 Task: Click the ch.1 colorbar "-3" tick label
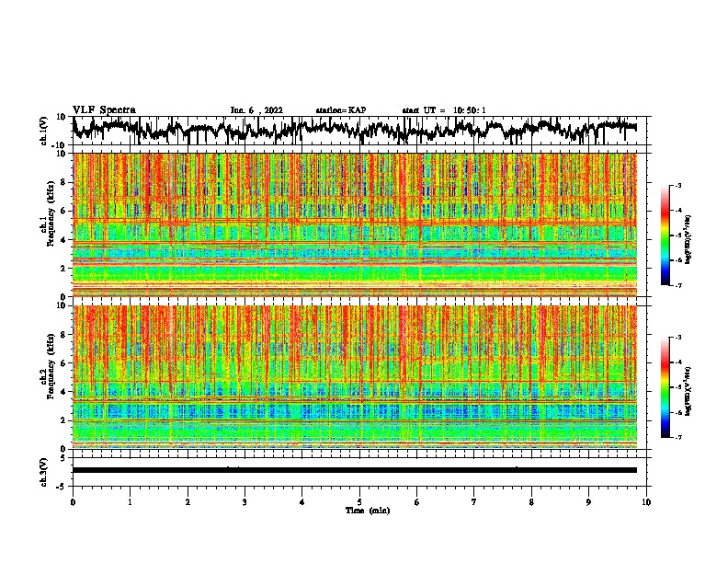click(x=677, y=185)
